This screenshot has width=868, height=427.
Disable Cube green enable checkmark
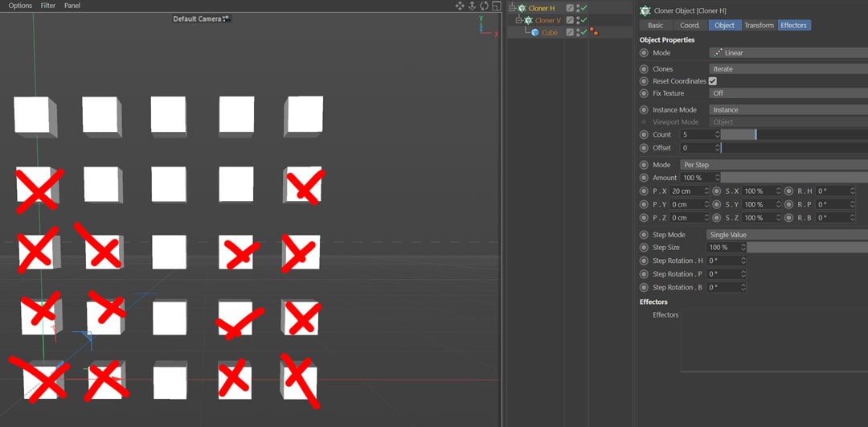[x=583, y=33]
